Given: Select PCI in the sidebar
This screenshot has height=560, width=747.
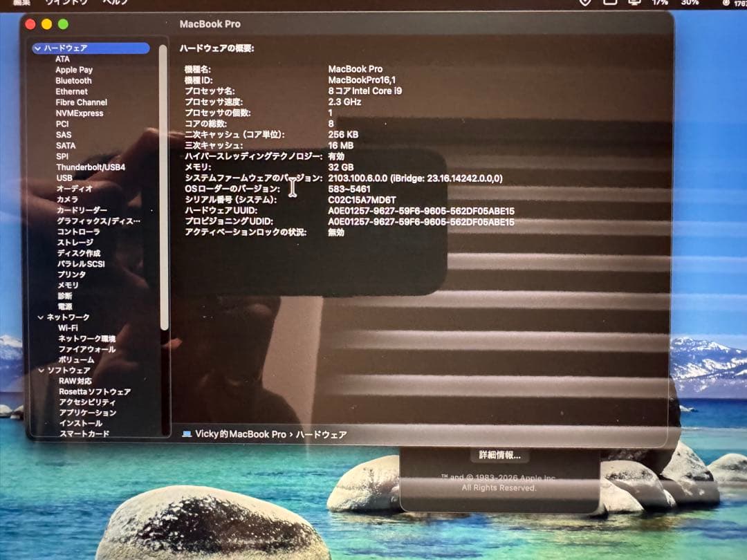Looking at the screenshot, I should [x=62, y=124].
